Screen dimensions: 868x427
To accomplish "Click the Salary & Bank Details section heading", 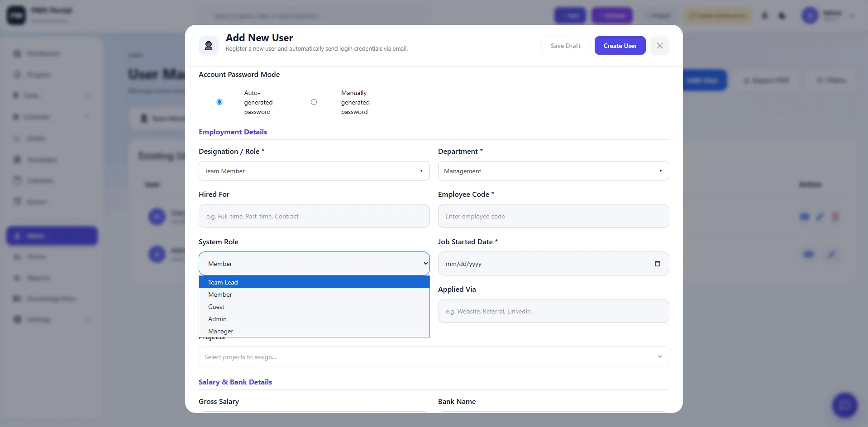I will [235, 382].
